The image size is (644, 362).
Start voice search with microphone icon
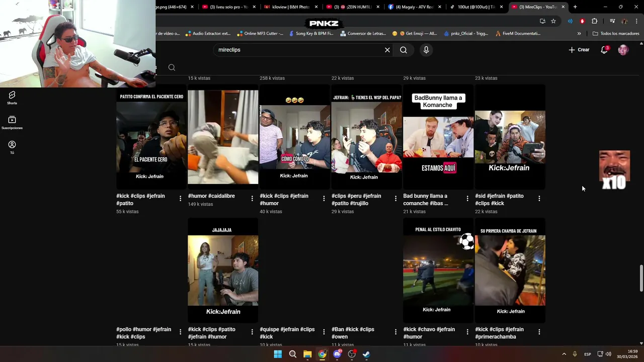pos(426,50)
